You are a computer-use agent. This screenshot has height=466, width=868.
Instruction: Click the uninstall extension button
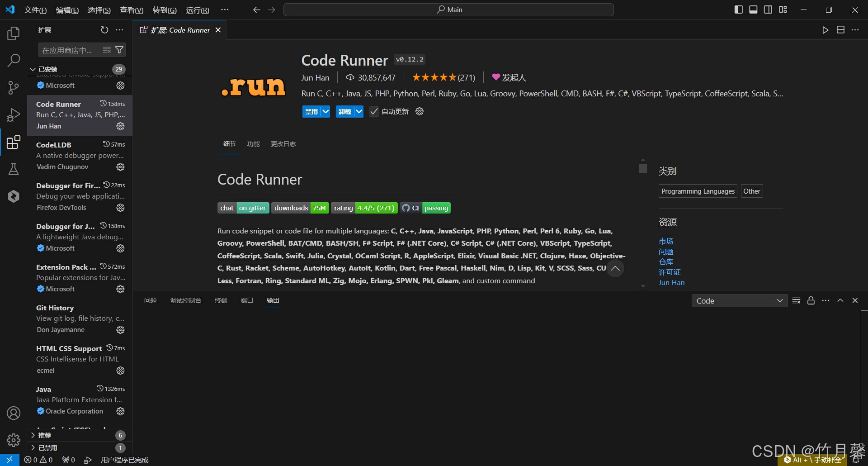pos(344,111)
